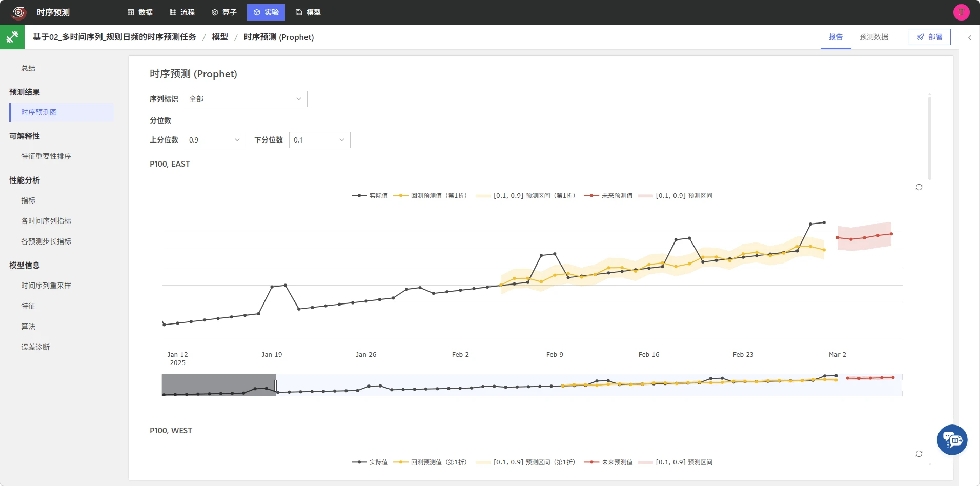Open the 算子 menu
Viewport: 980px width, 486px height.
(224, 12)
